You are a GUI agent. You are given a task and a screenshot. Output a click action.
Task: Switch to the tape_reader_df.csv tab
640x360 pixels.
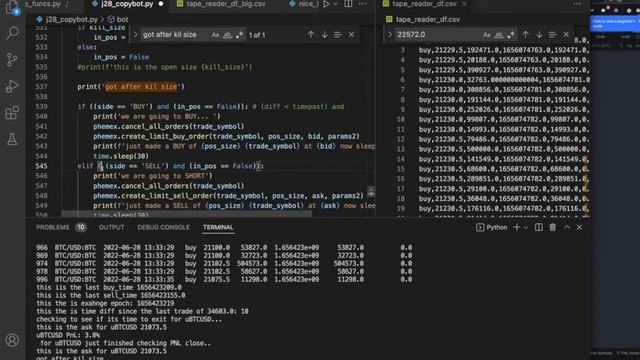(x=424, y=4)
